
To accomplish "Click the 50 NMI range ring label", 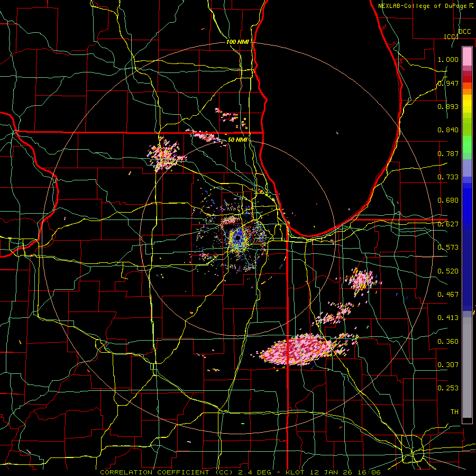I will point(237,140).
